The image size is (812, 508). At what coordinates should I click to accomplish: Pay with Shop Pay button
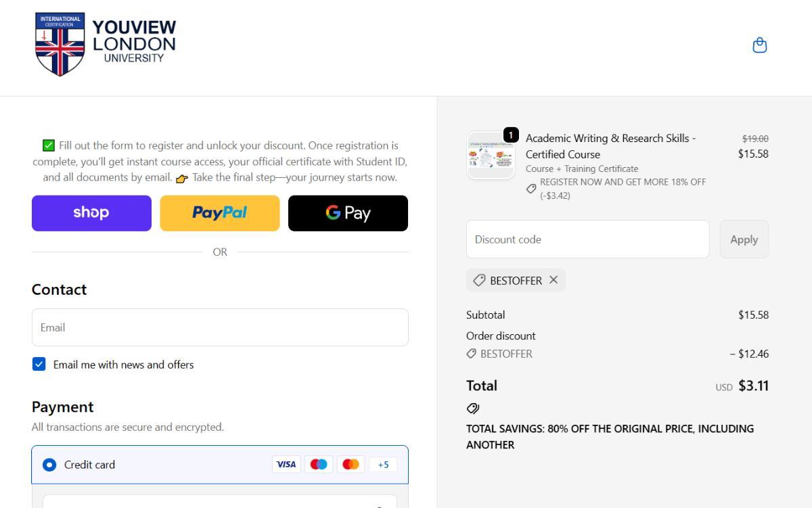tap(91, 213)
